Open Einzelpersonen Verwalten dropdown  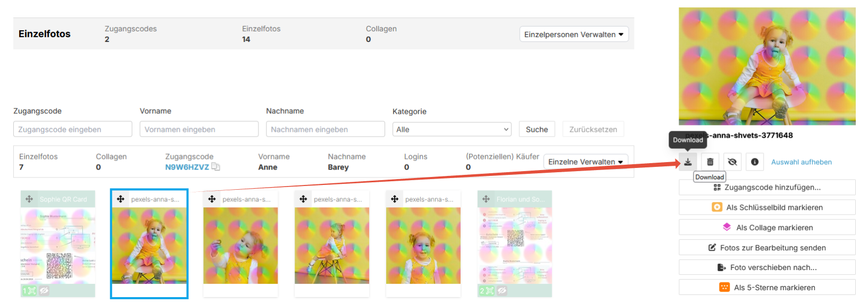(574, 35)
